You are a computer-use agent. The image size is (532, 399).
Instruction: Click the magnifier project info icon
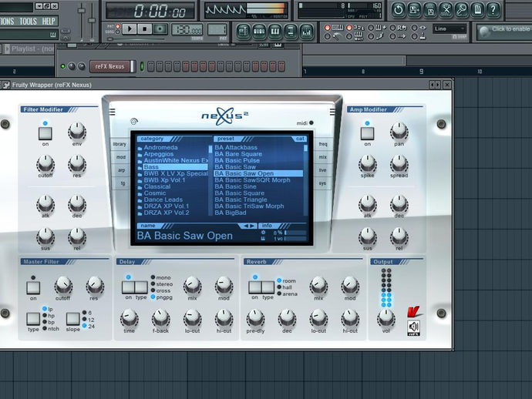coord(461,10)
